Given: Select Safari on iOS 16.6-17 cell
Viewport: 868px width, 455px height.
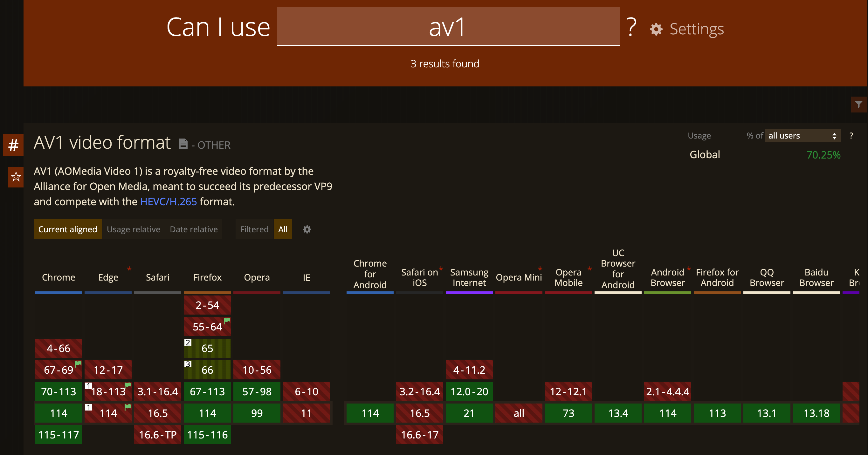Looking at the screenshot, I should (x=419, y=434).
